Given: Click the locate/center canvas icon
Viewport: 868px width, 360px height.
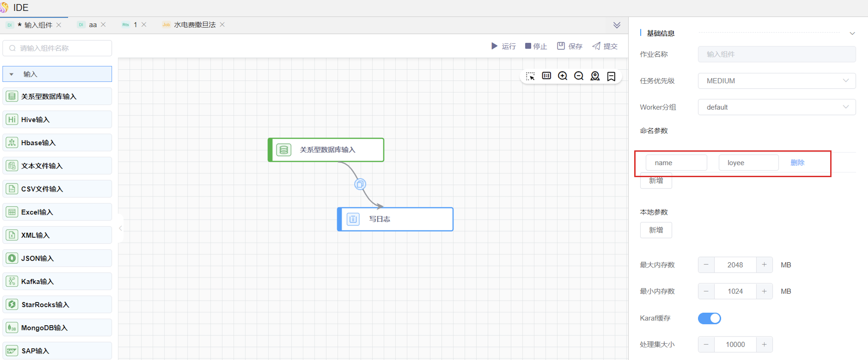Looking at the screenshot, I should [x=595, y=76].
